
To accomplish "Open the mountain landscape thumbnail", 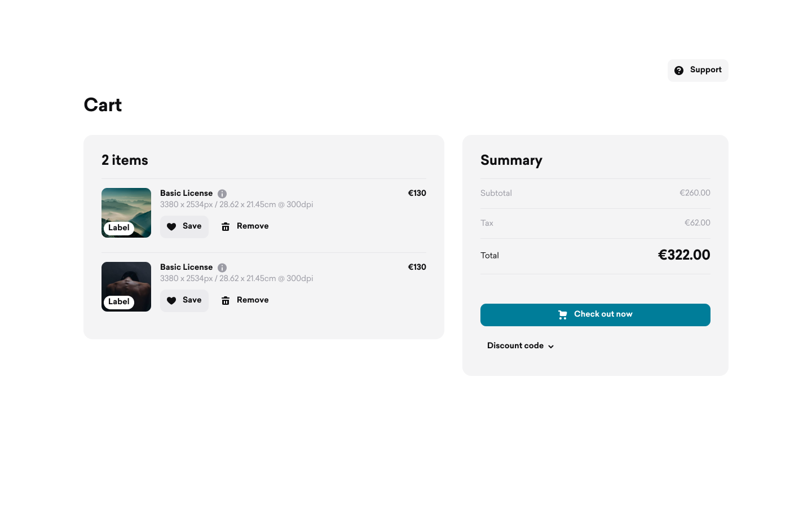I will point(126,213).
